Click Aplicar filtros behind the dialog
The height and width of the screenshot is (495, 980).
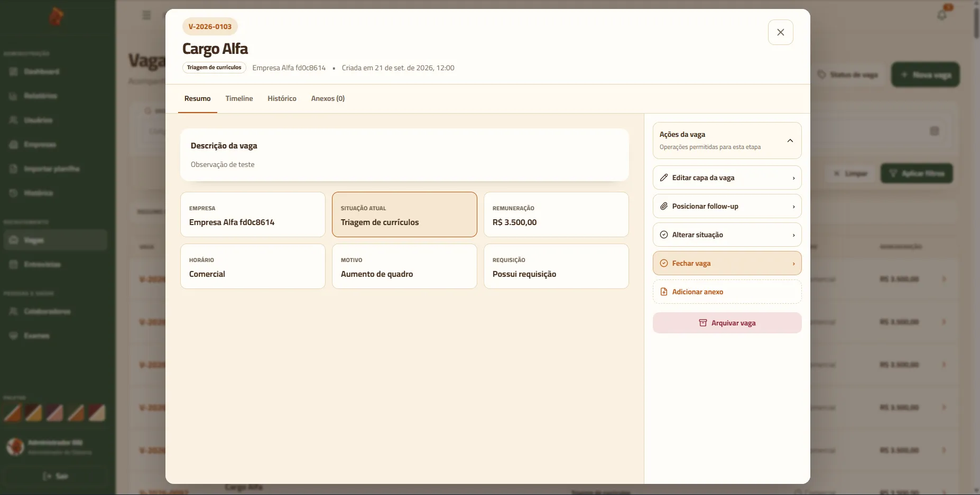click(x=917, y=173)
